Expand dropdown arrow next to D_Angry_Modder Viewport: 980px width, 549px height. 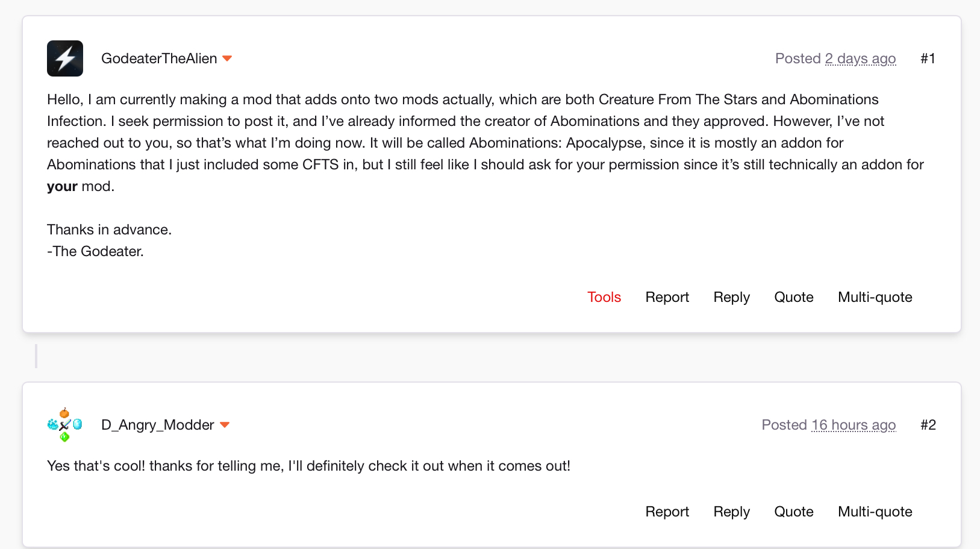coord(225,425)
